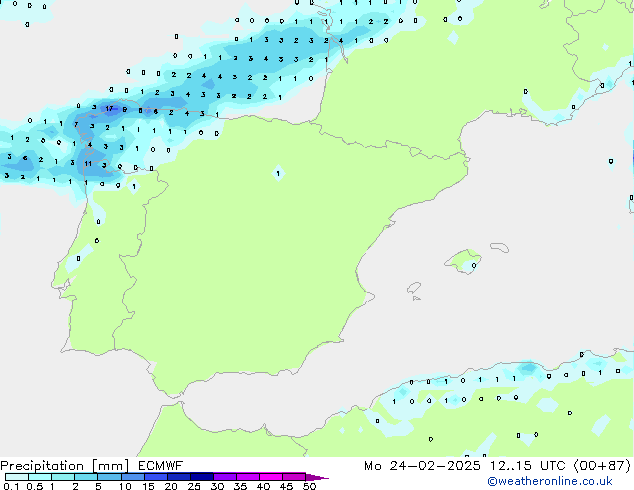
Task: Pick the 15–20 mm legend color swatch
Action: click(x=155, y=477)
